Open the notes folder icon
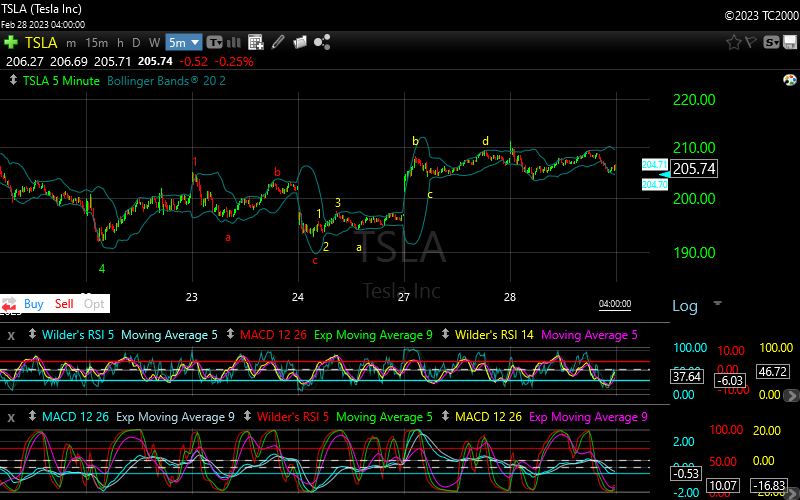Screen dimensions: 800x500 [299, 42]
